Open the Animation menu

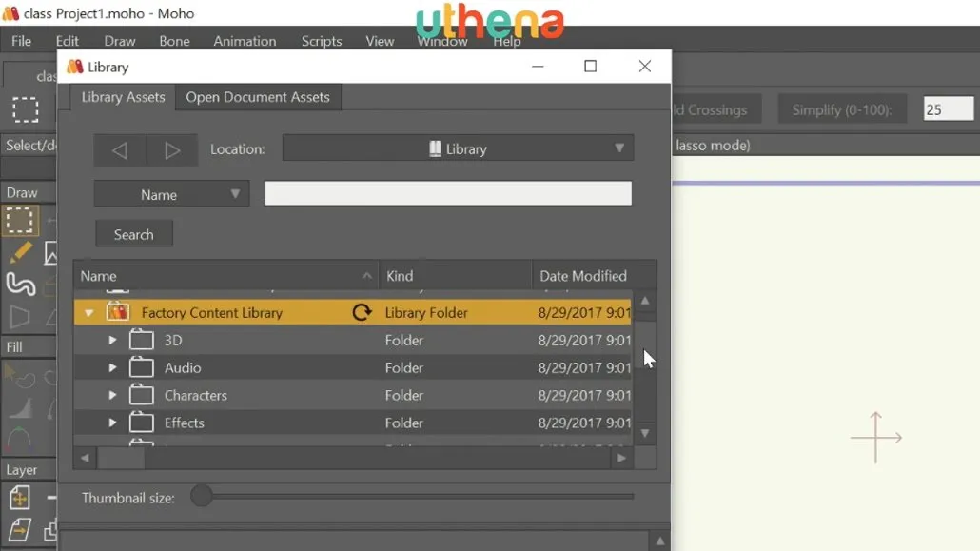[x=245, y=41]
